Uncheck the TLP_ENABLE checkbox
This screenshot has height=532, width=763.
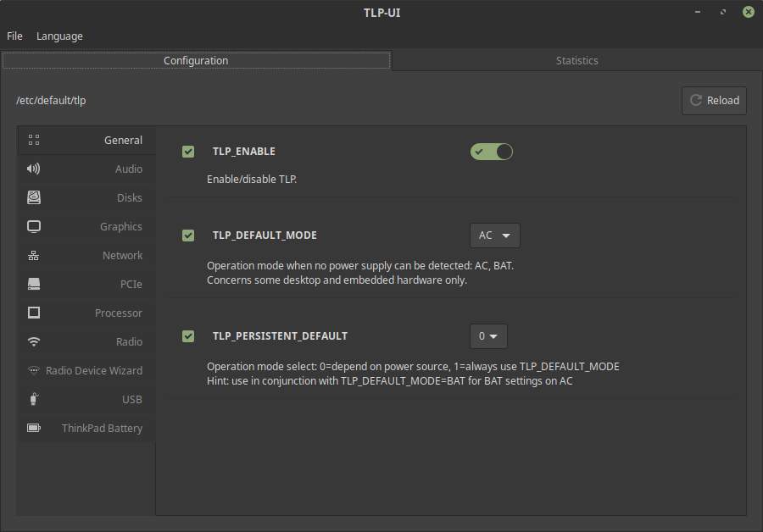coord(188,152)
